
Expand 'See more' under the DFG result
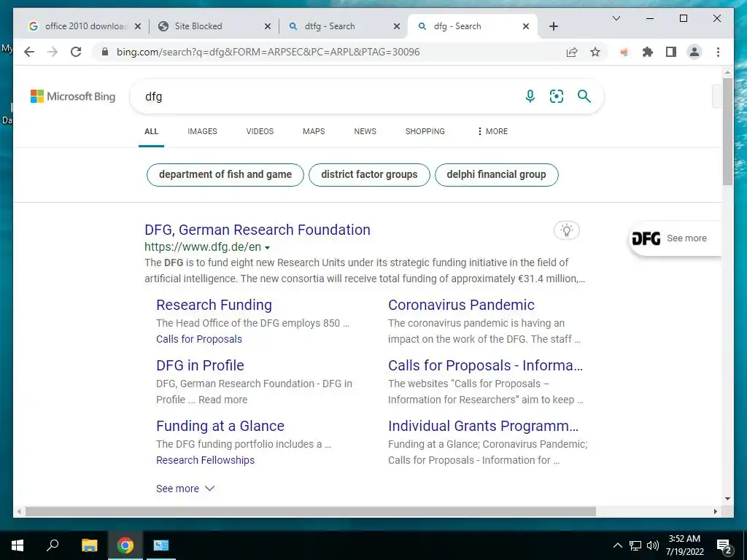pyautogui.click(x=185, y=489)
